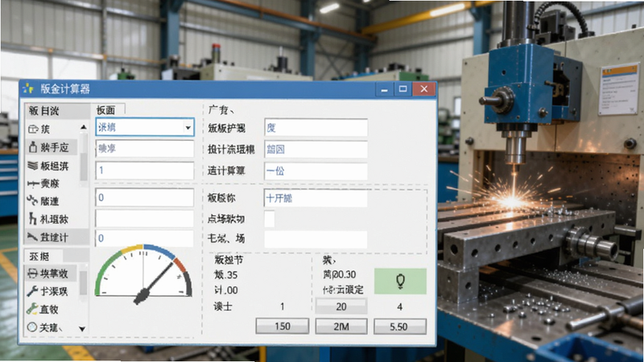Click the value 4 below the green button
Screen dimensions: 644x362
(399, 306)
